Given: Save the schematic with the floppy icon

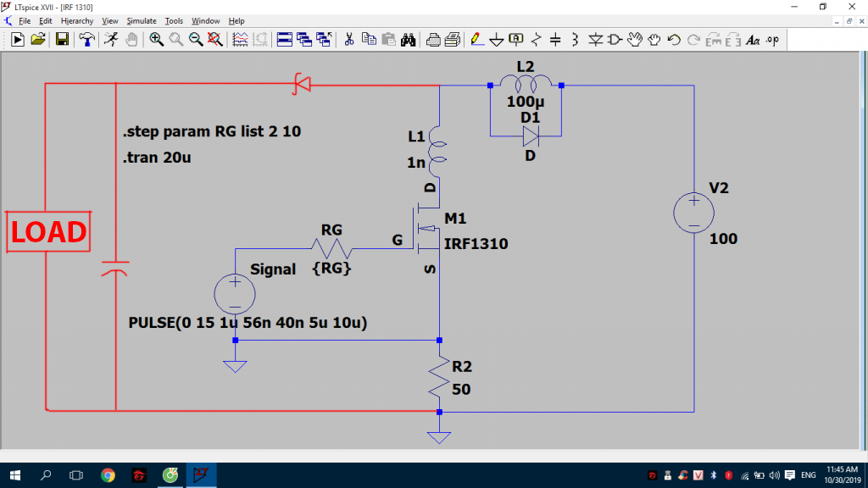Looking at the screenshot, I should point(62,39).
